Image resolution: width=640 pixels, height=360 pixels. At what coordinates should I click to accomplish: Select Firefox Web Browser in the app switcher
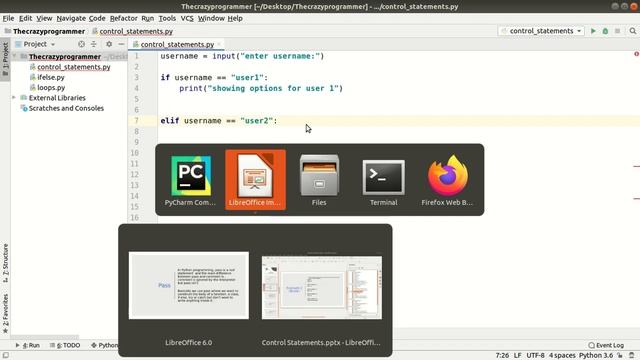pos(447,180)
